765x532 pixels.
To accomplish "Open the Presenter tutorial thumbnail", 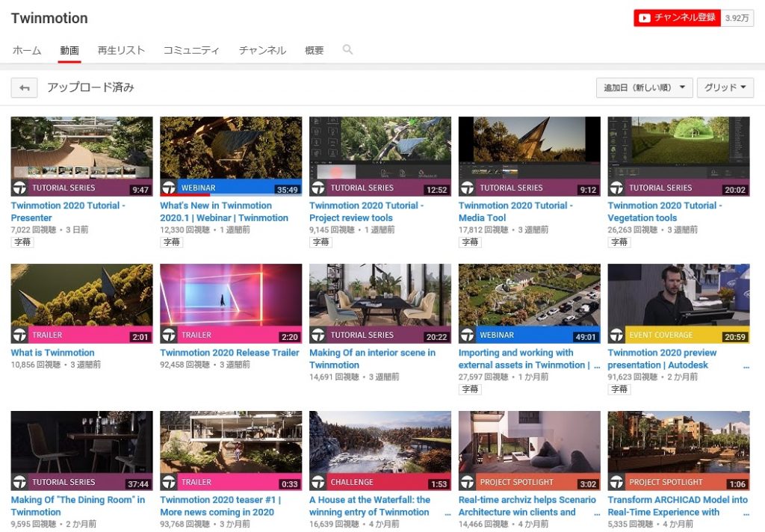I will [x=82, y=156].
